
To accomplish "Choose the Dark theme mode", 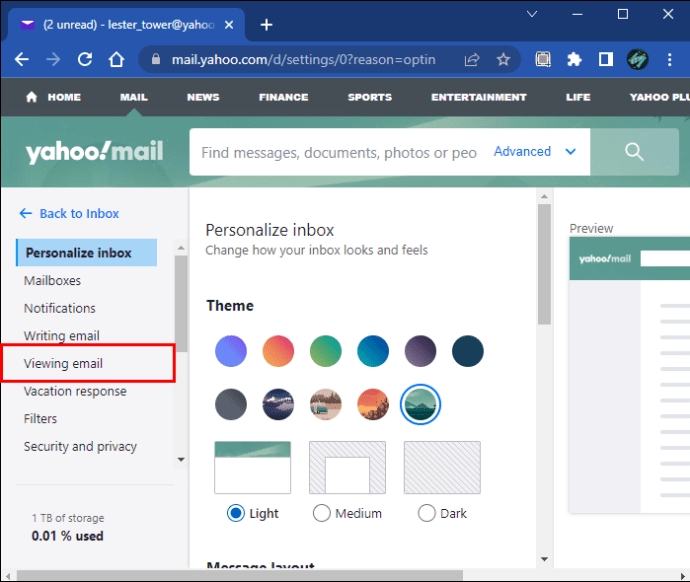I will (x=427, y=513).
